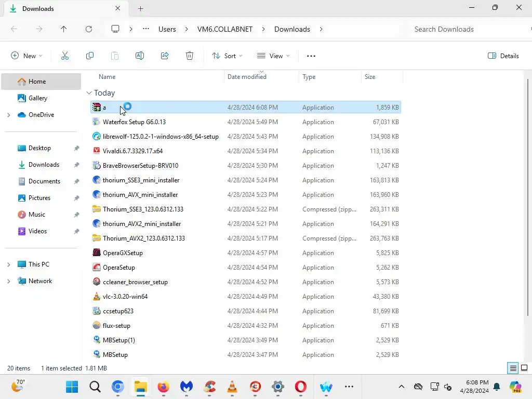
Task: Expand This PC tree node
Action: tap(9, 264)
